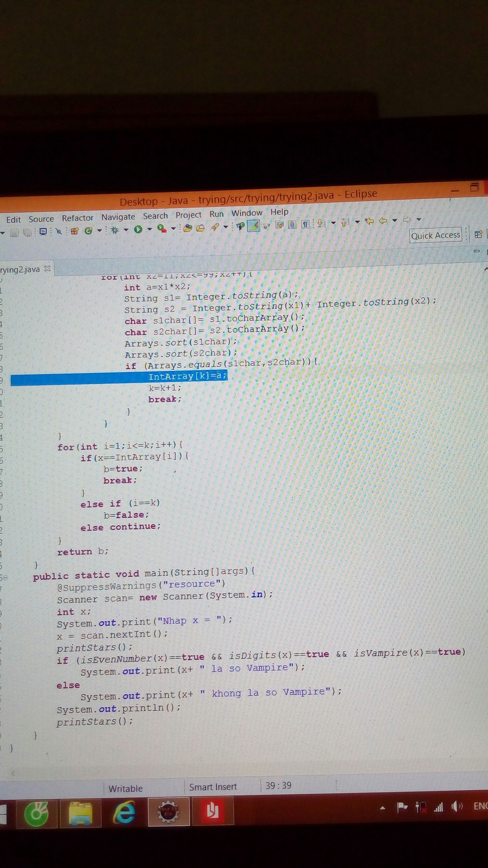Viewport: 488px width, 868px height.
Task: Click the Last Edit Location icon
Action: 370,221
